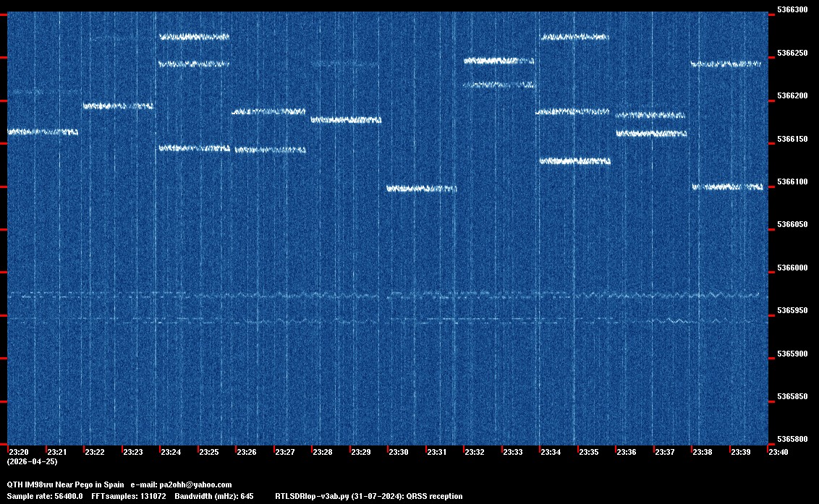Select the 23:28 time marker
The height and width of the screenshot is (504, 819).
click(x=323, y=452)
